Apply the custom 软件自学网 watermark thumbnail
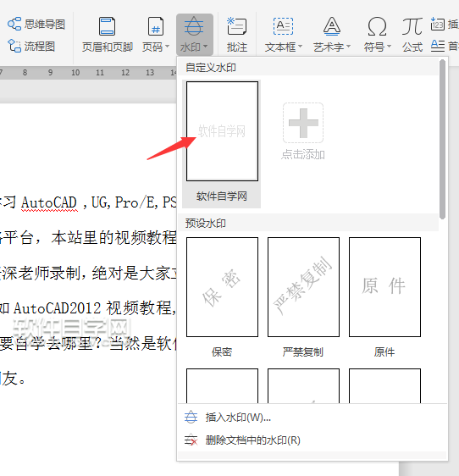This screenshot has width=459, height=476. (222, 131)
